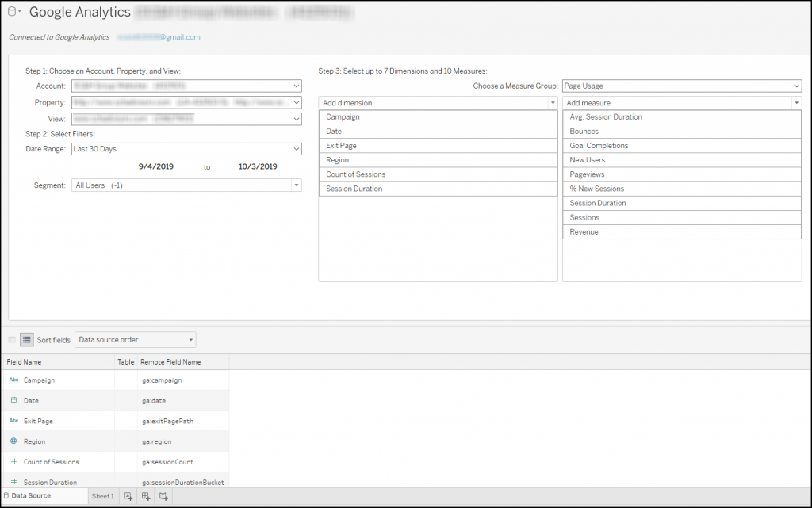Open the Measure Group Page Usage dropdown
Screen dimensions: 812x508
coord(682,86)
